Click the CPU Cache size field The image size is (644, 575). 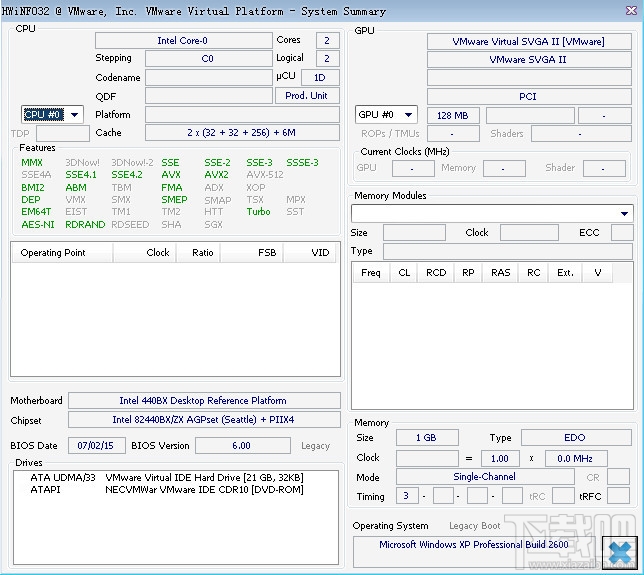(242, 133)
